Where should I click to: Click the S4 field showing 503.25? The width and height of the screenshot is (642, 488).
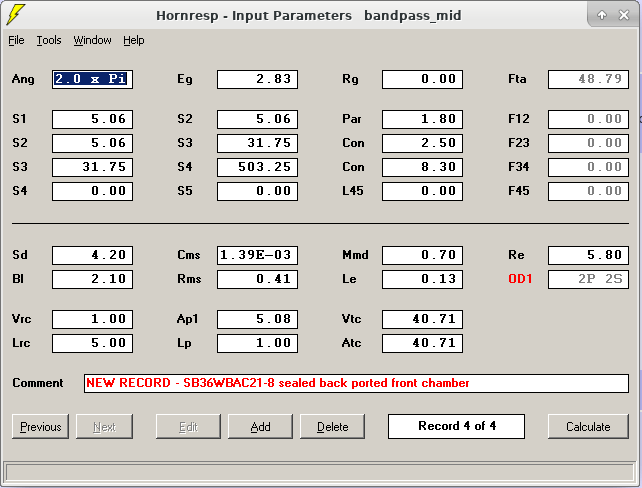point(257,167)
